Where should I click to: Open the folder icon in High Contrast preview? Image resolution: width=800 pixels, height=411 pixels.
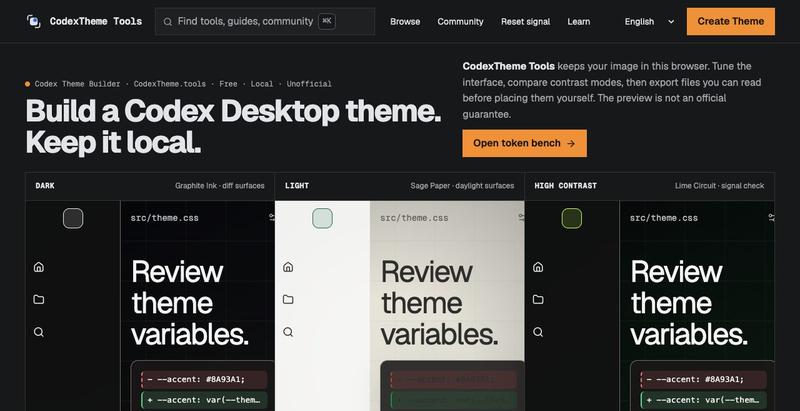[x=538, y=299]
